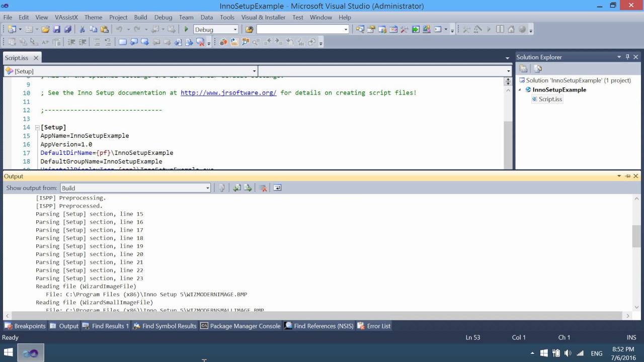Viewport: 644px width, 362px height.
Task: Collapse the InnoSetupExample project node
Action: point(520,89)
